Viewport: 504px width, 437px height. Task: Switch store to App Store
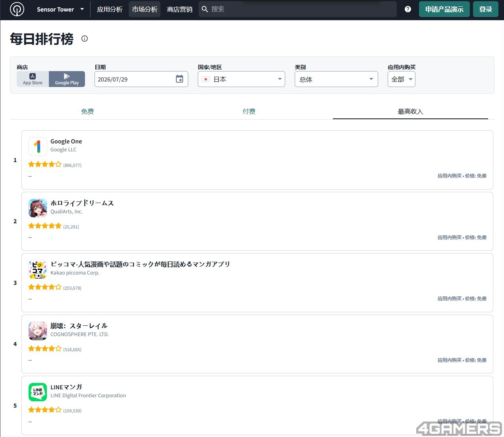(x=33, y=79)
